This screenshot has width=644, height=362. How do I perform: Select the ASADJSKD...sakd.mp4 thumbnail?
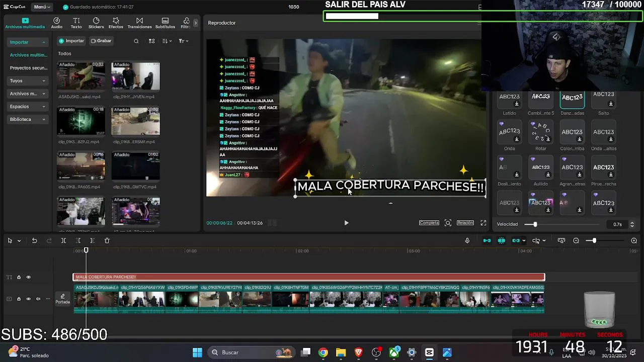tap(80, 76)
